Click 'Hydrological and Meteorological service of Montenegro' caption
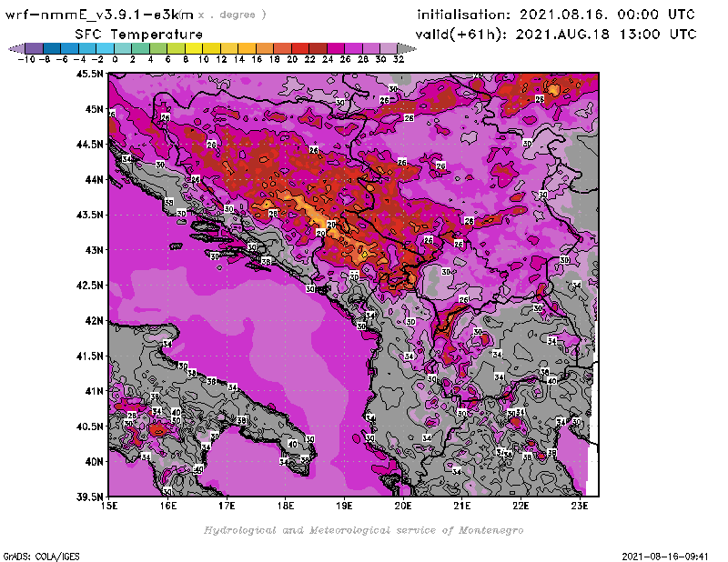 (x=363, y=530)
